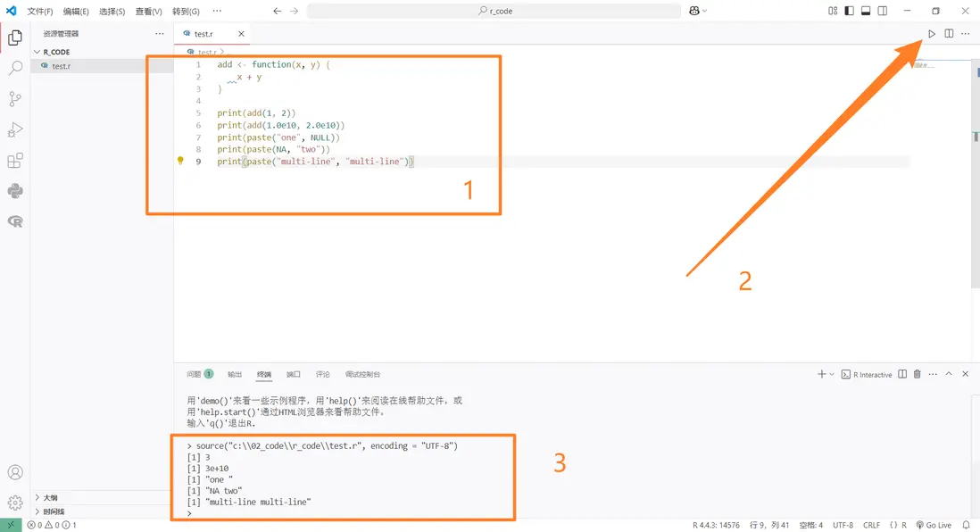
Task: Open the 查看(V) menu
Action: point(148,12)
